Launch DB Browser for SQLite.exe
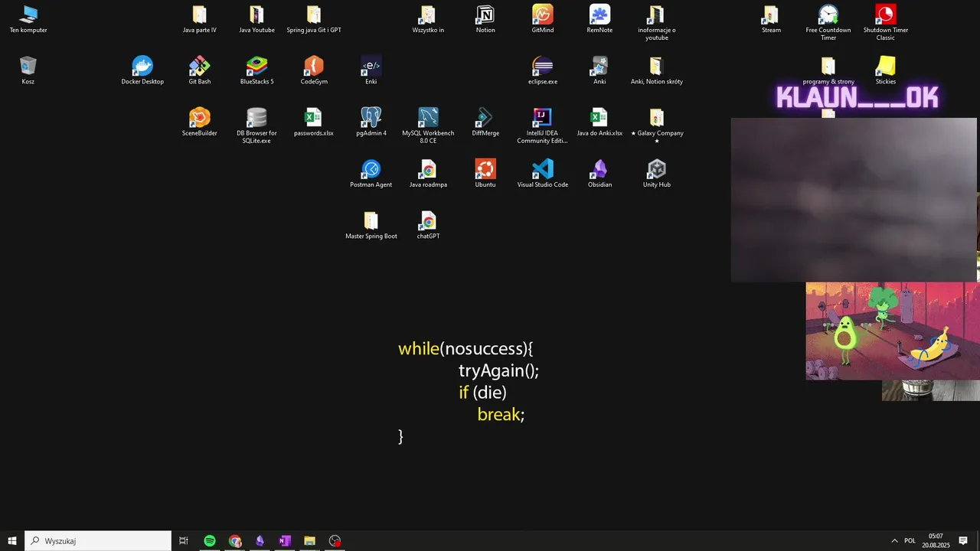This screenshot has width=980, height=551. [x=256, y=126]
